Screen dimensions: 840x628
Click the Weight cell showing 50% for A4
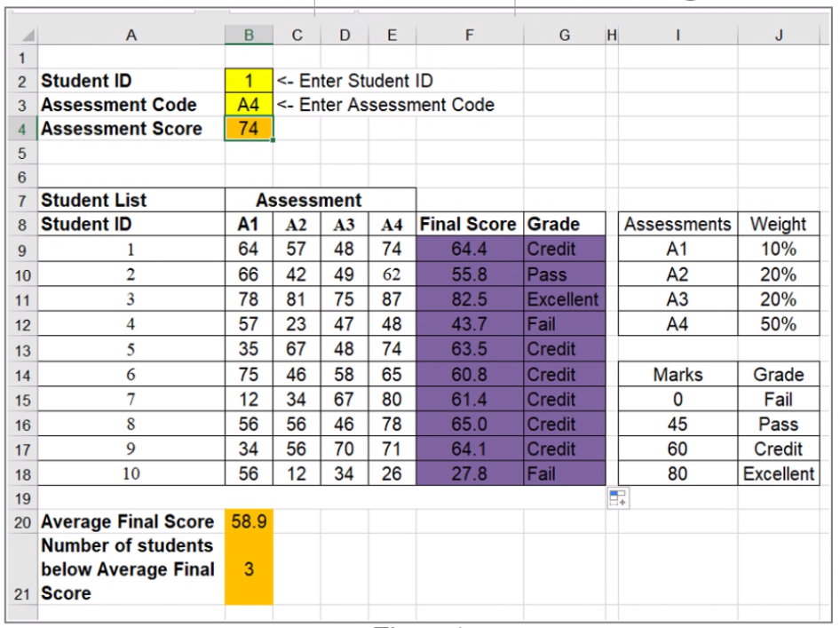click(x=779, y=324)
